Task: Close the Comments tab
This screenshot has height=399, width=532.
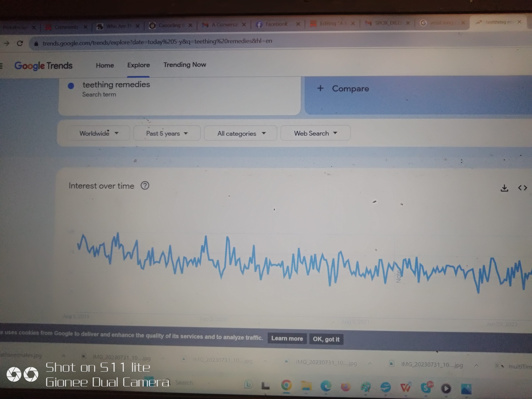Action: 85,27
